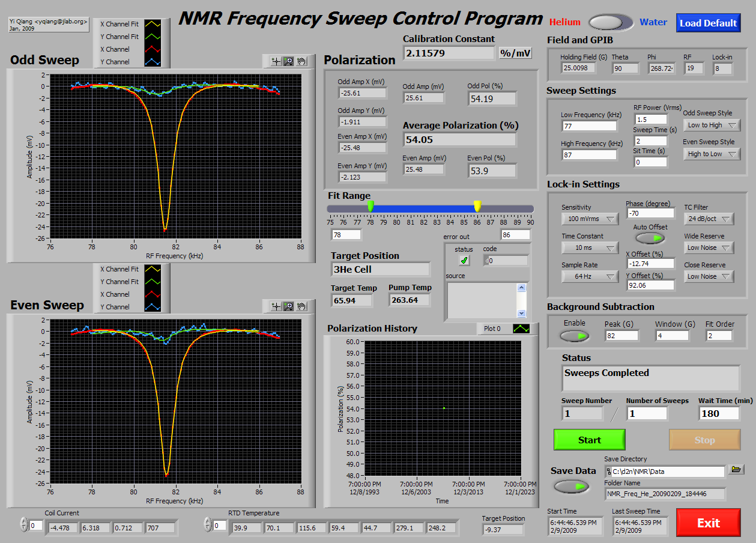The image size is (756, 543).
Task: Click the Background Peak (G) input field
Action: pos(621,335)
